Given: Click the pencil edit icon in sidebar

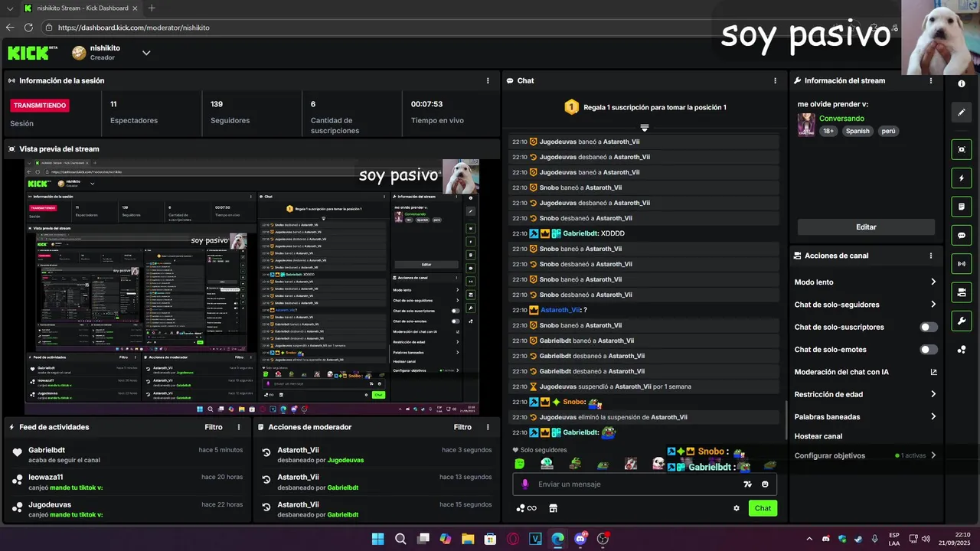Looking at the screenshot, I should tap(962, 112).
